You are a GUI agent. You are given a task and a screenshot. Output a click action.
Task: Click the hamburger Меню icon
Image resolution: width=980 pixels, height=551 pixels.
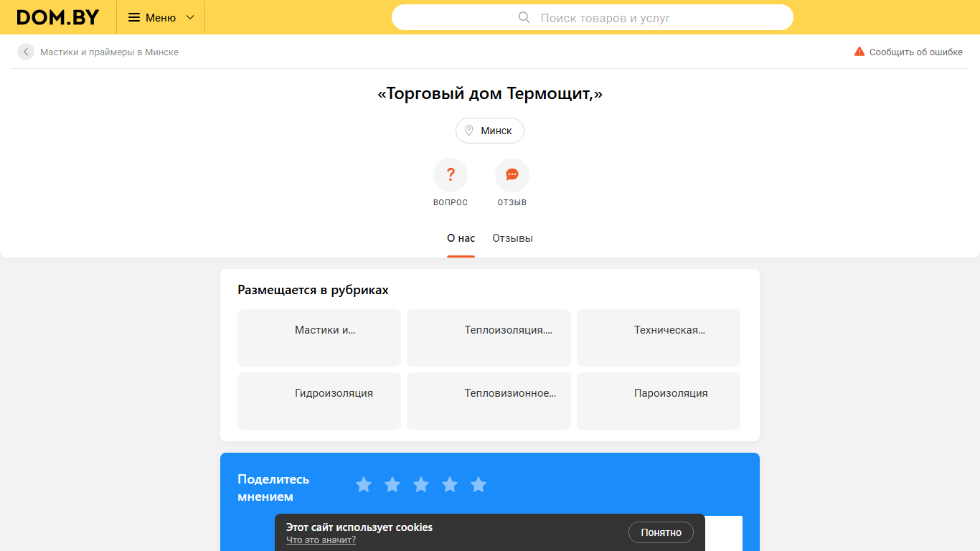pos(134,17)
